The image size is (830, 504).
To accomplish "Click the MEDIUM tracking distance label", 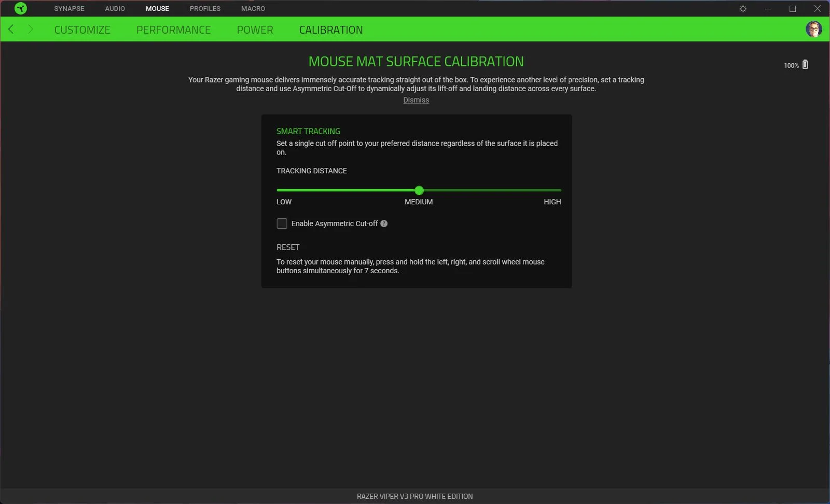I will (x=419, y=202).
